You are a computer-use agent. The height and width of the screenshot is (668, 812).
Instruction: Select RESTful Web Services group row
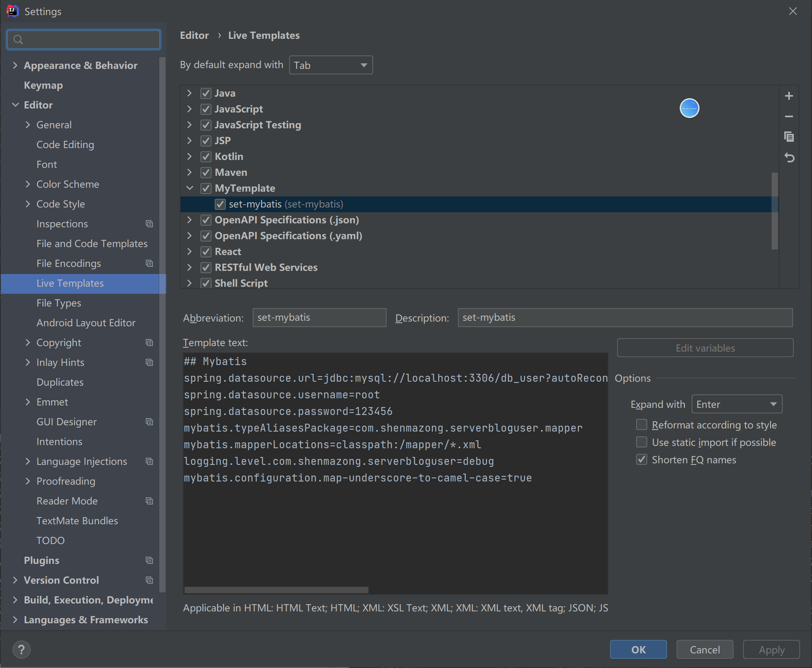(x=479, y=267)
